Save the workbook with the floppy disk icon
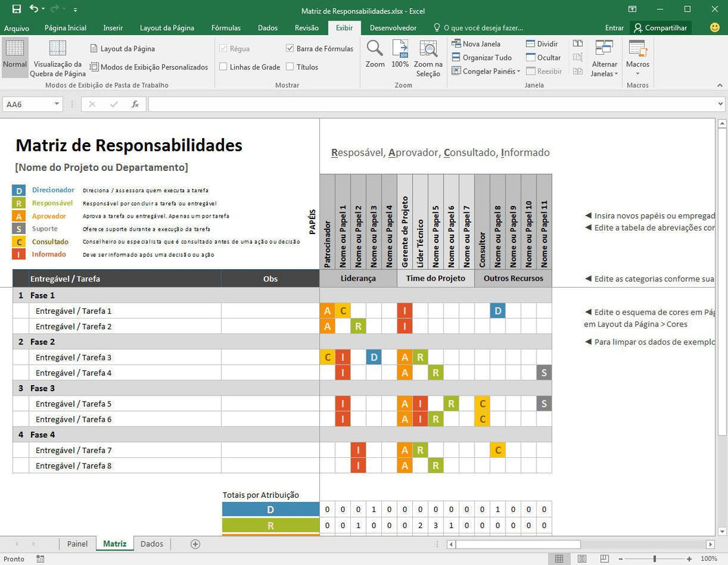Viewport: 728px width, 565px height. pos(16,10)
